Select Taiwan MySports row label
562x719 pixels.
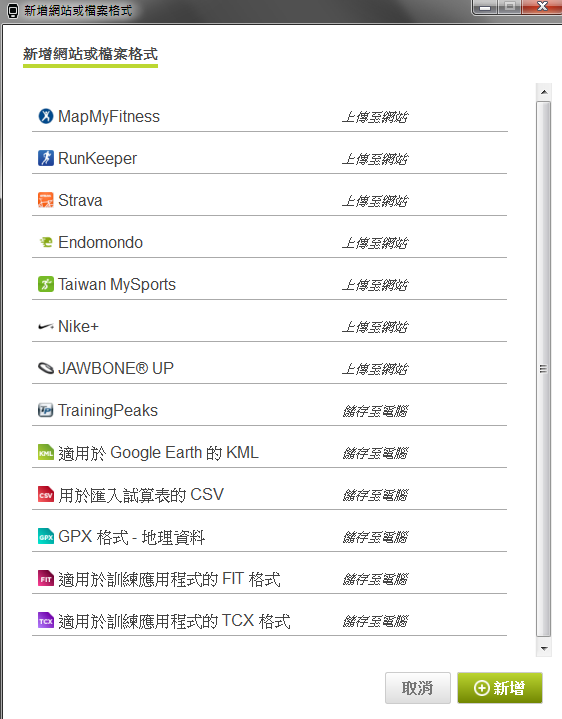coord(117,285)
